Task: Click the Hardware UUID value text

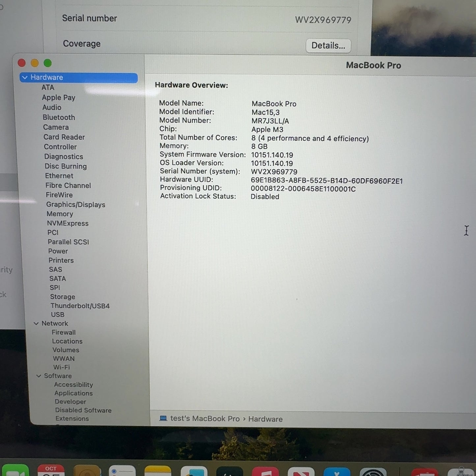Action: pyautogui.click(x=326, y=181)
